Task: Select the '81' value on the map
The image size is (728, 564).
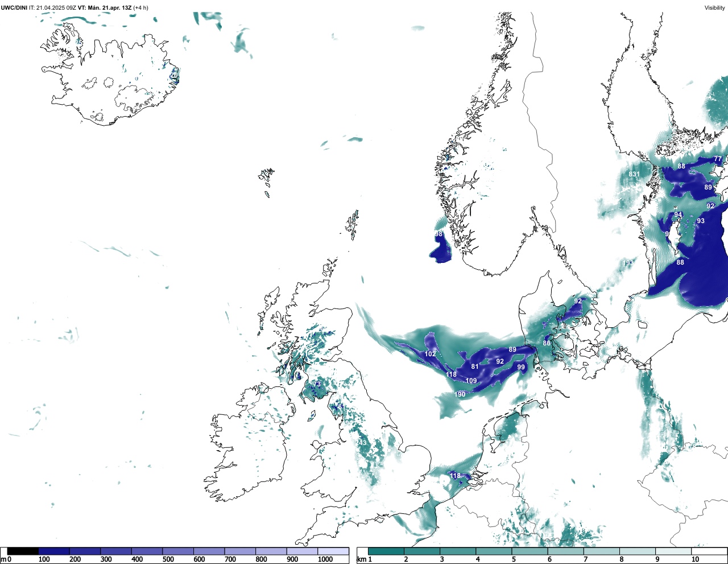Action: 475,367
